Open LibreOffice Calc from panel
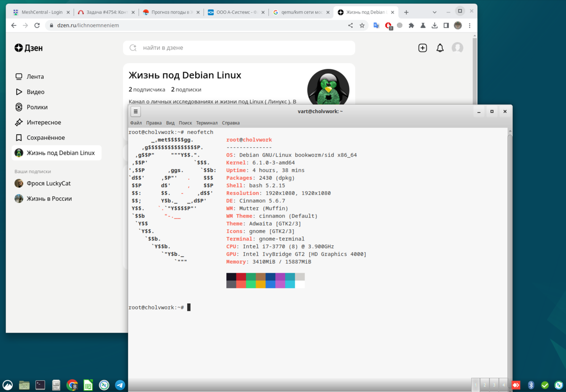 [88, 385]
